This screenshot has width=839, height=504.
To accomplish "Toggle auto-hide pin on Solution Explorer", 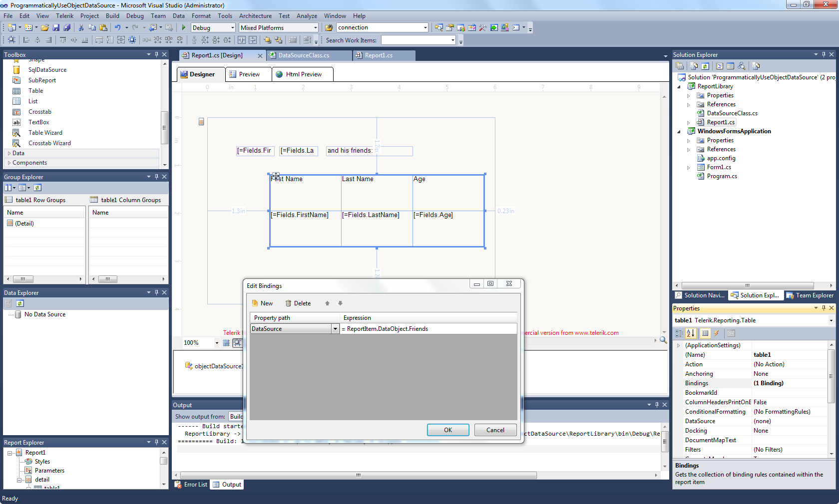I will pos(824,54).
